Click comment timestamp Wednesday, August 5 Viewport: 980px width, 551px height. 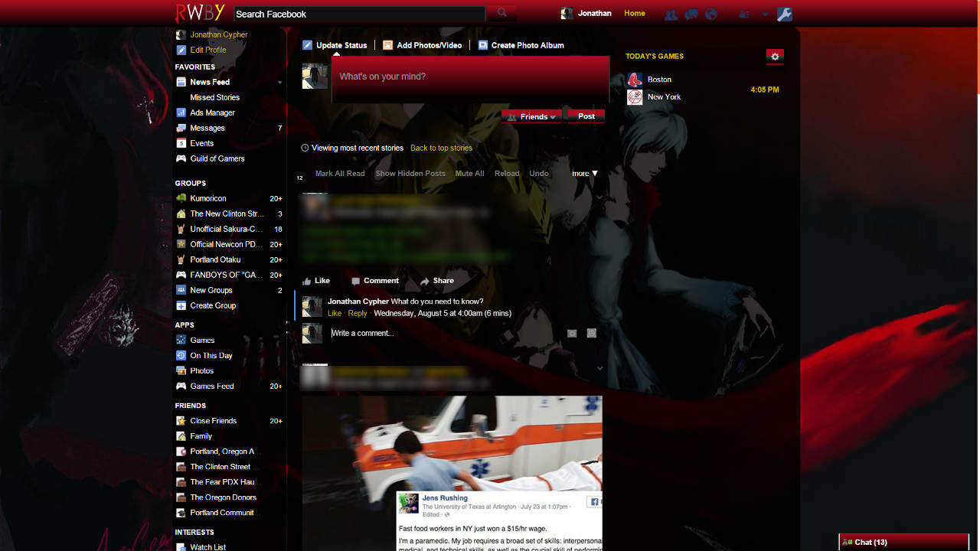point(443,313)
